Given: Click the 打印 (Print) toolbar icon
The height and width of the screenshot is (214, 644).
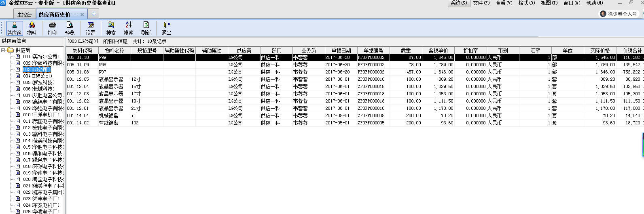Looking at the screenshot, I should pyautogui.click(x=53, y=28).
